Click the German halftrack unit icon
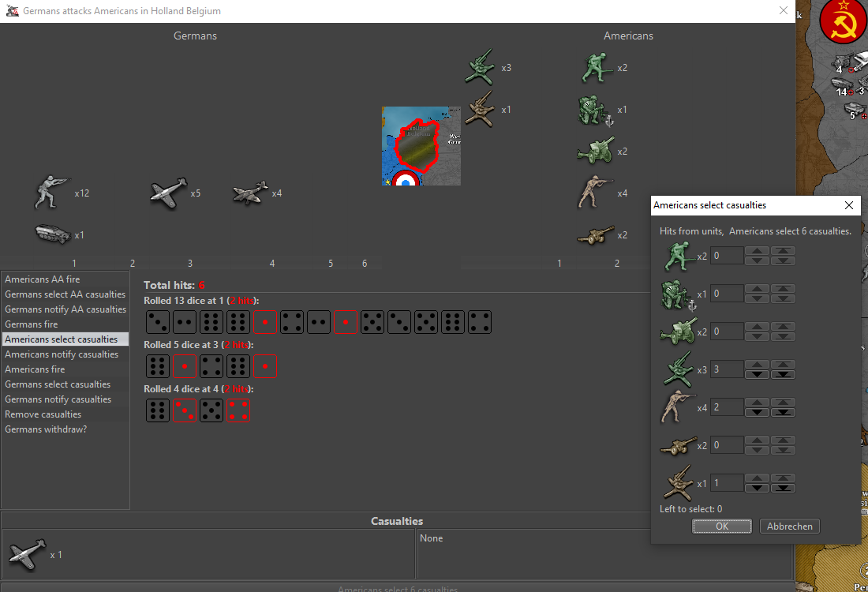This screenshot has height=592, width=868. (53, 234)
